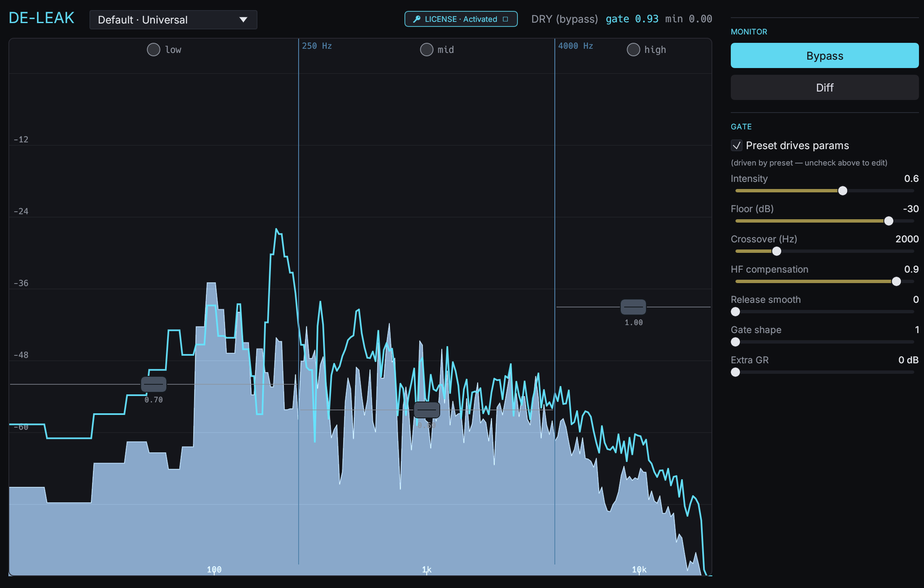Viewport: 924px width, 588px height.
Task: Click the Floor value -30
Action: (x=911, y=209)
